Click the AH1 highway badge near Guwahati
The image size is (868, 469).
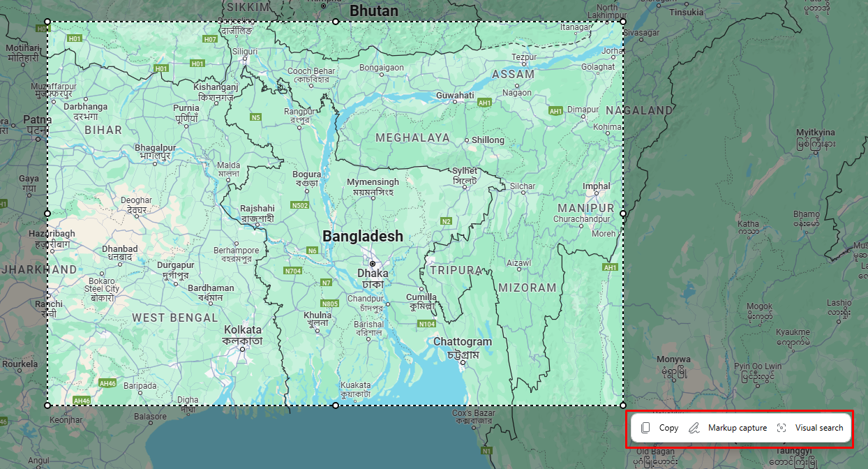(484, 103)
